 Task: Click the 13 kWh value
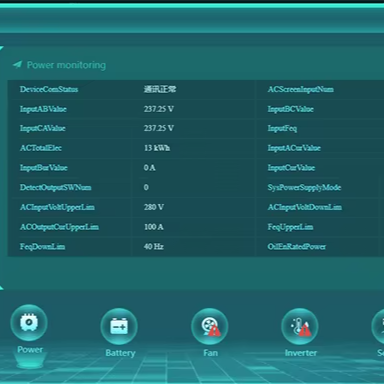click(157, 148)
